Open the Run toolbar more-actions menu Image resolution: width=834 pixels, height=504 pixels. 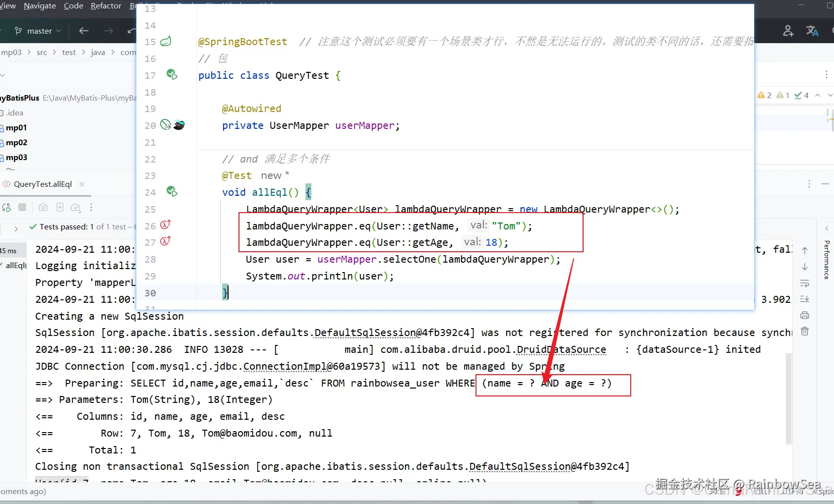click(91, 208)
